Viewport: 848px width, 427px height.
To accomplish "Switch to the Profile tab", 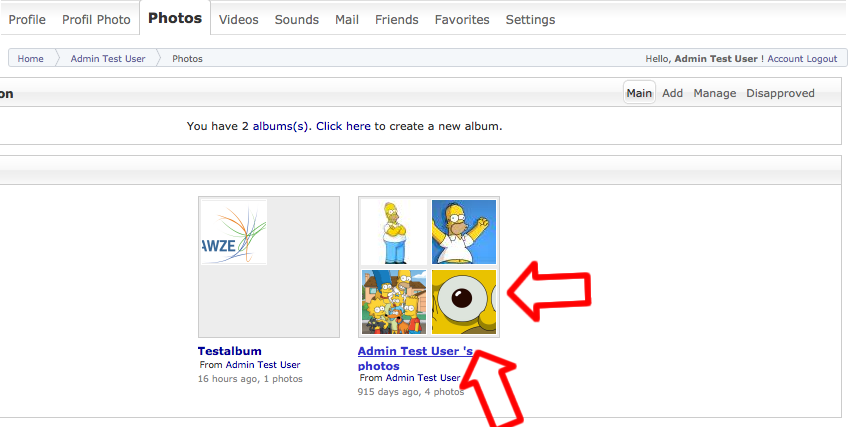I will [27, 19].
